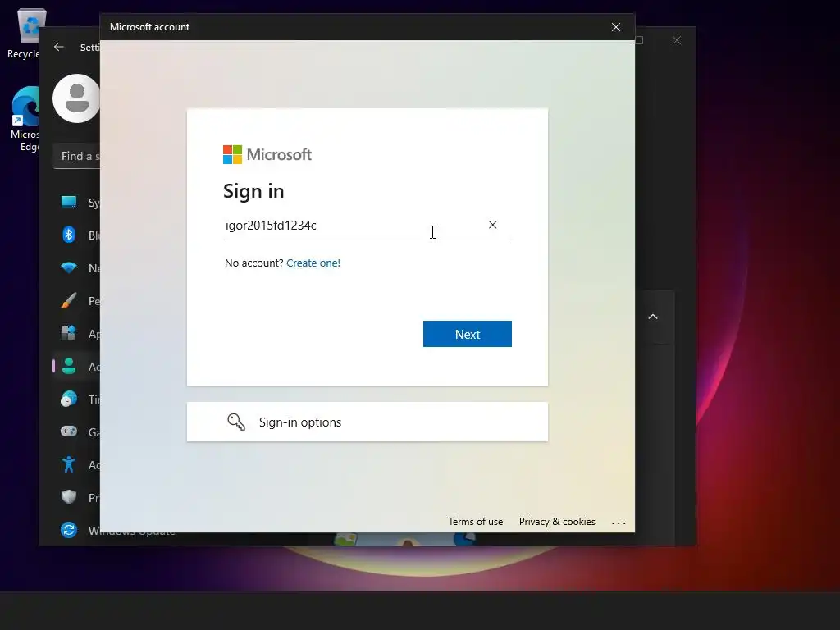Open Sign-in options

click(367, 422)
